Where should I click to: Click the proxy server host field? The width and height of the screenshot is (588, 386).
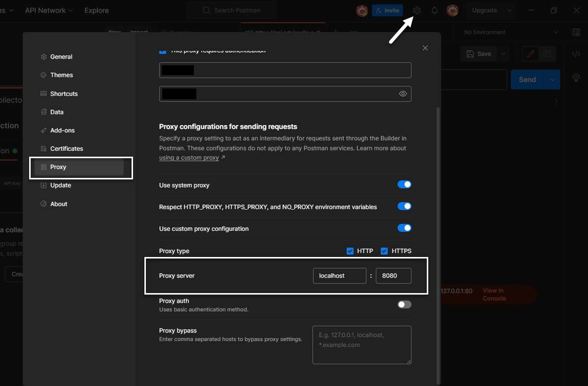(339, 276)
